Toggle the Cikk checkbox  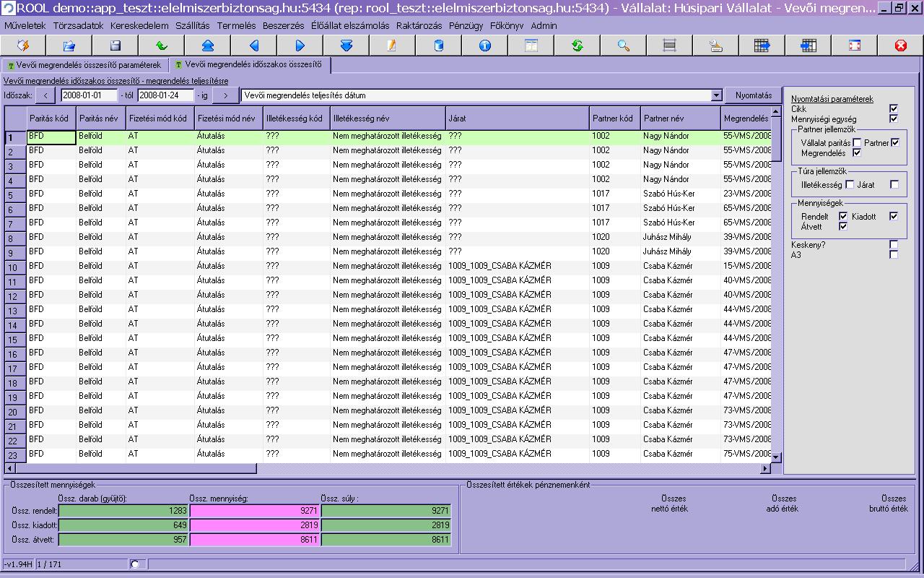point(894,108)
